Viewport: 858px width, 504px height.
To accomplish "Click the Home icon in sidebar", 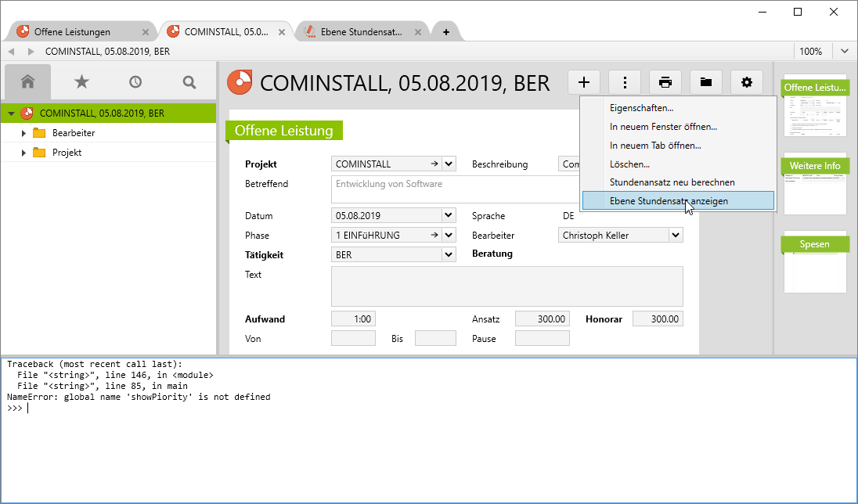I will click(28, 81).
